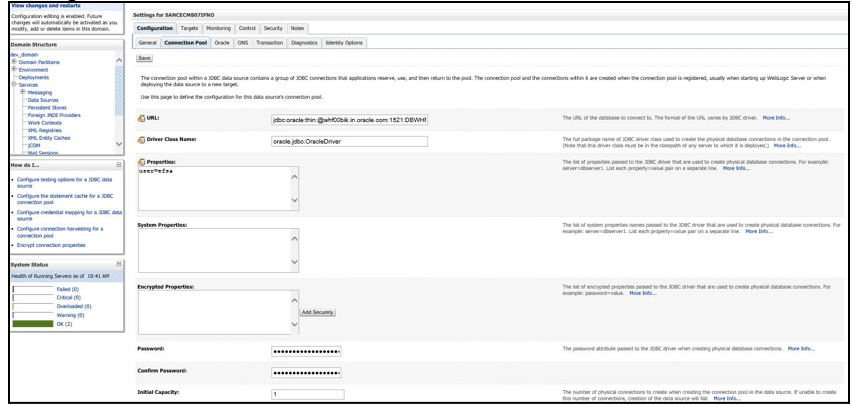This screenshot has width=852, height=406.
Task: Collapse the System Status panel
Action: pos(118,264)
